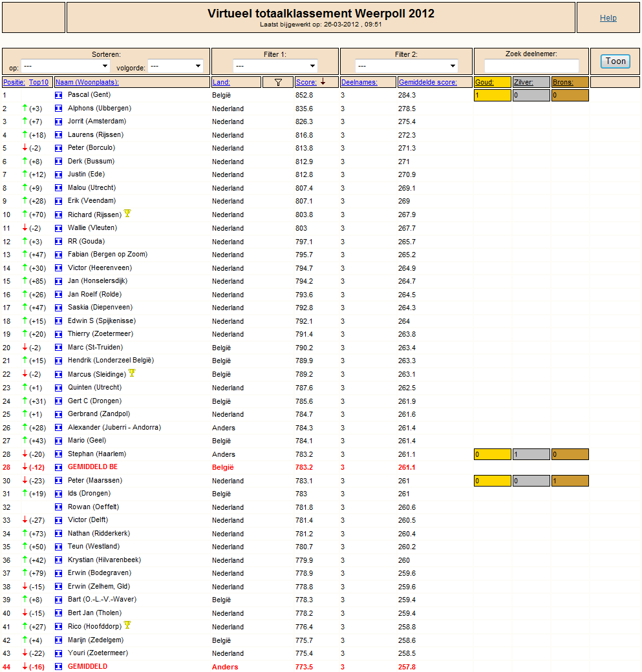This screenshot has height=672, width=642.
Task: Sort by the Deelnames column header
Action: pos(359,82)
